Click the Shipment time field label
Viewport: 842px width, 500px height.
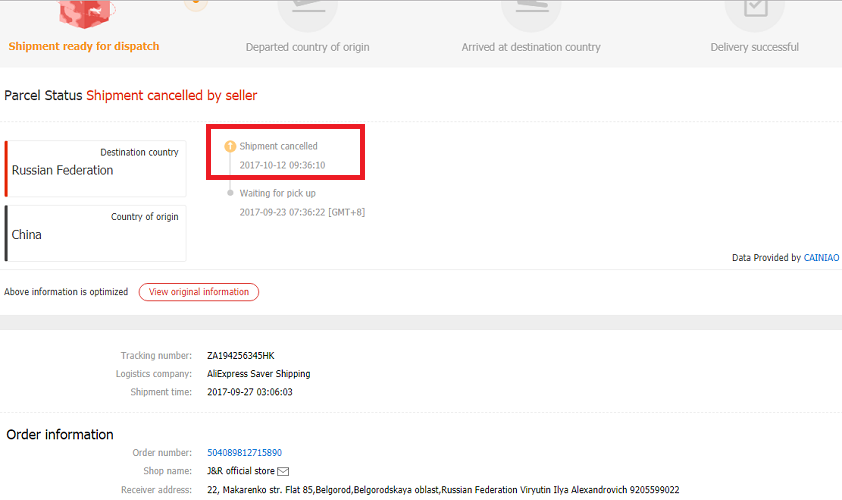pos(161,392)
